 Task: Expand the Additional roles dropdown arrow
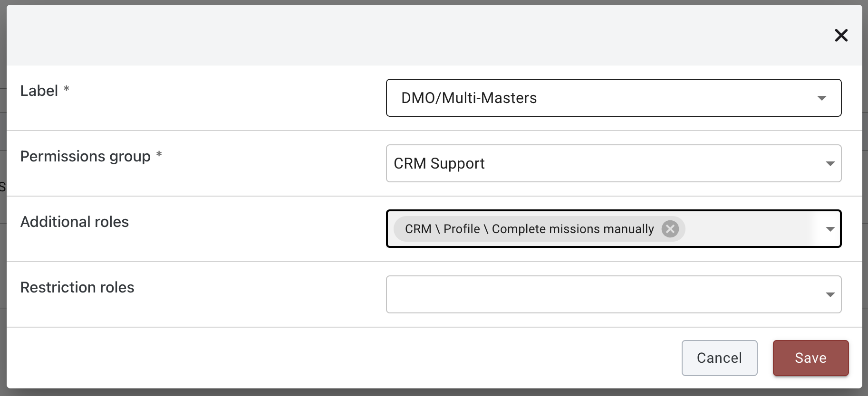tap(830, 229)
